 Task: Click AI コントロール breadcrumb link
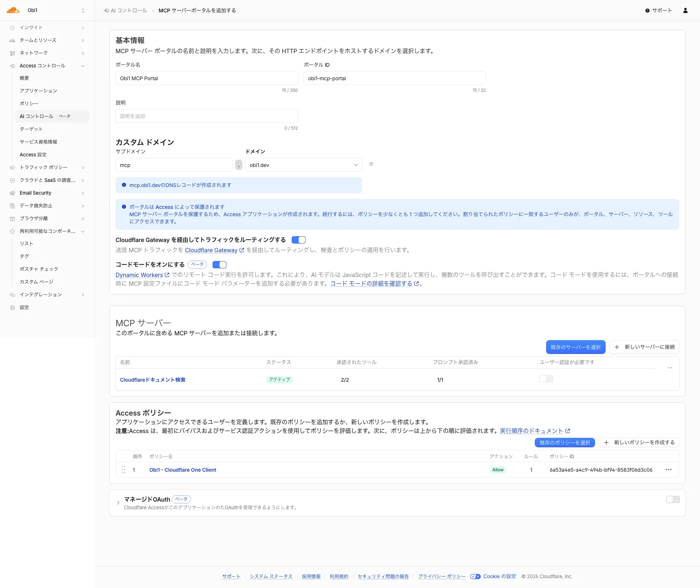[129, 11]
